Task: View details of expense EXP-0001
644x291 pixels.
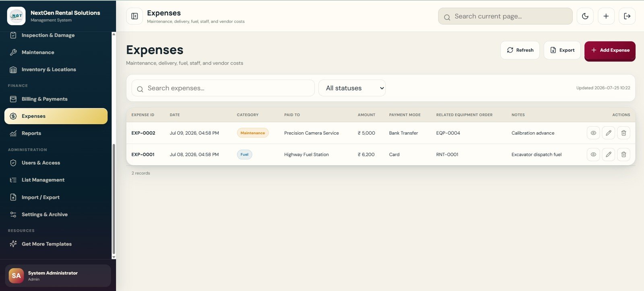Action: (593, 154)
